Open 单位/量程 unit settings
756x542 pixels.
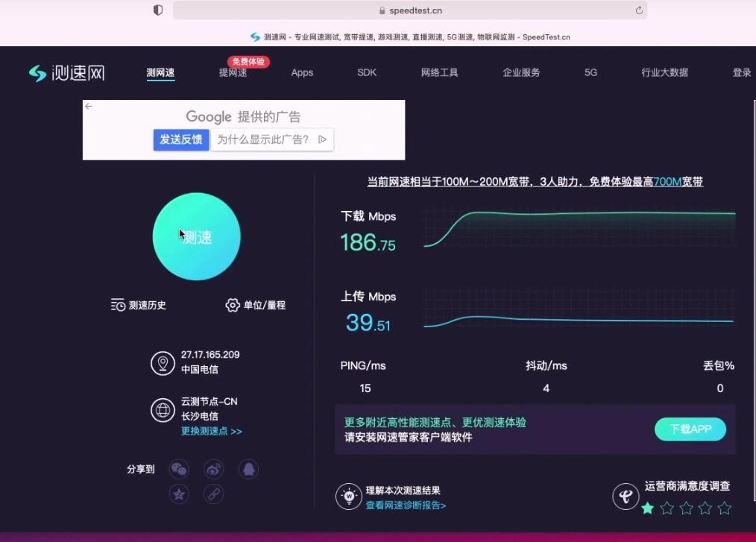255,305
